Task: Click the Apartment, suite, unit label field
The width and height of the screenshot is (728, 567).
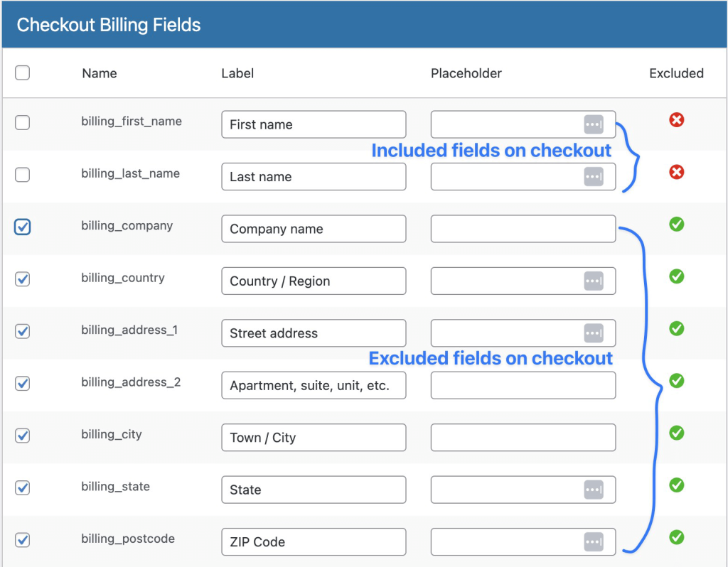Action: (314, 385)
